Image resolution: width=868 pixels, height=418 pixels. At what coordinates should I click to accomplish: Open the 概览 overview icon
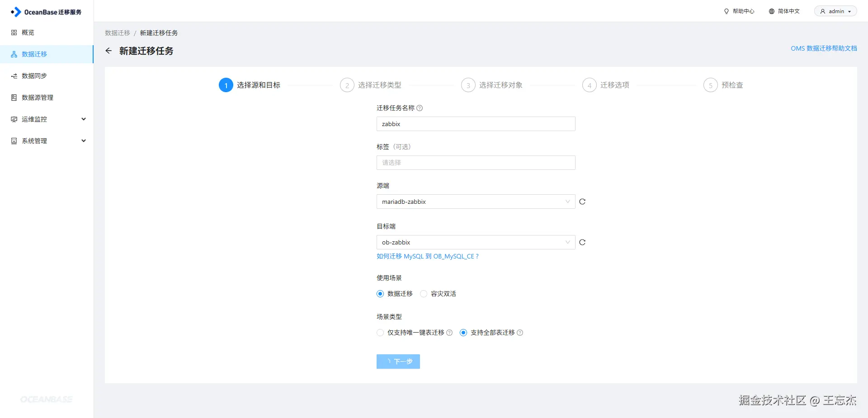[x=14, y=33]
